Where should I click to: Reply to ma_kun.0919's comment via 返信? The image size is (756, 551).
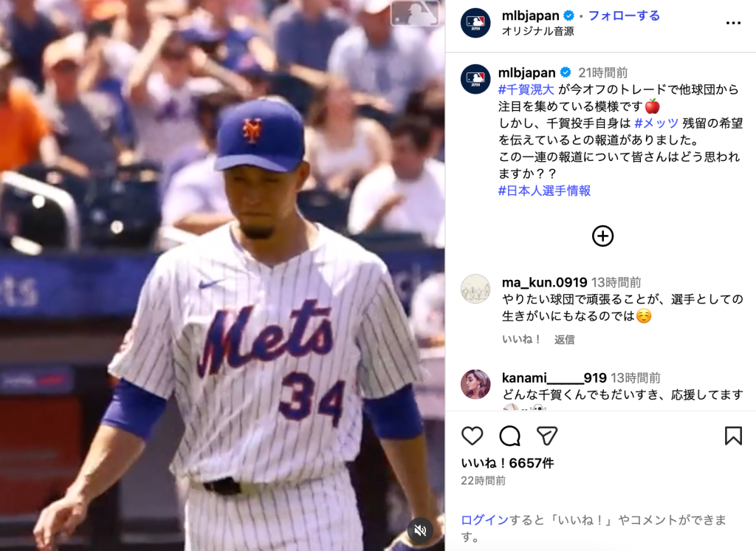point(564,340)
